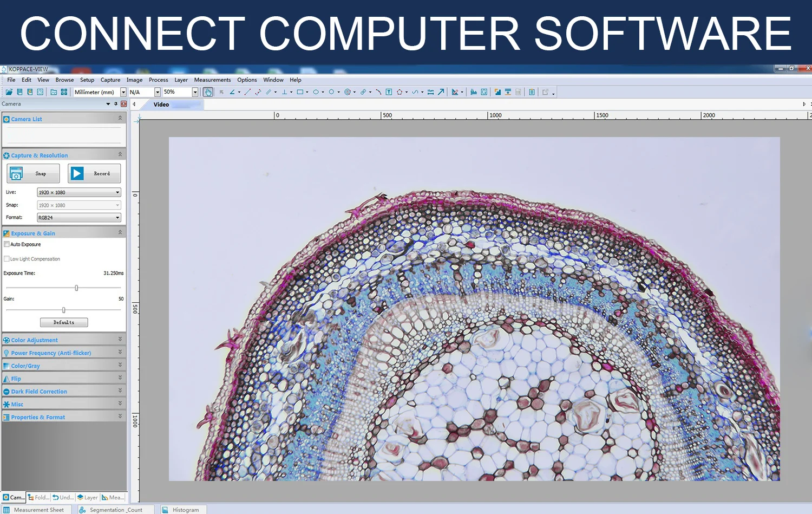Open the Histogram panel tab
Image resolution: width=812 pixels, height=514 pixels.
(x=185, y=510)
